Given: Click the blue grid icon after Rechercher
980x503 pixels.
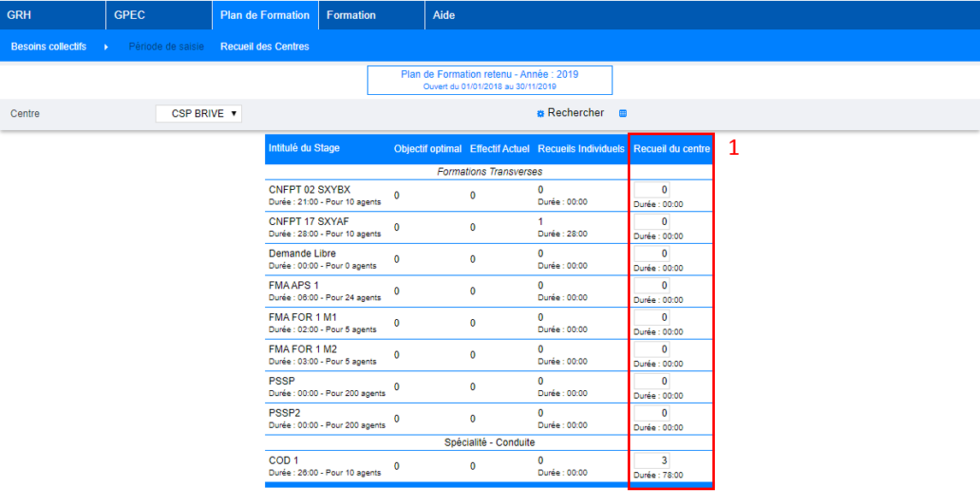Looking at the screenshot, I should tap(623, 114).
